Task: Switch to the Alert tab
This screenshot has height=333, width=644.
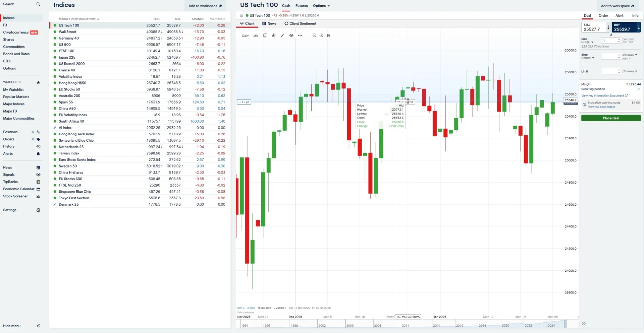Action: point(620,16)
